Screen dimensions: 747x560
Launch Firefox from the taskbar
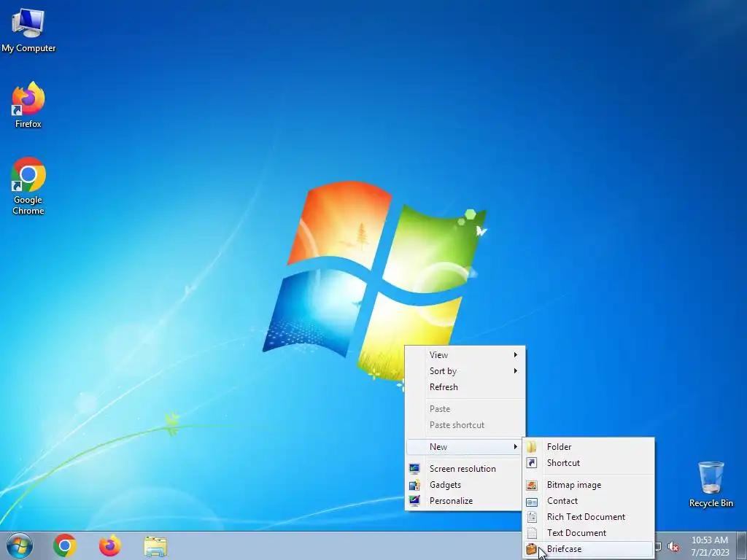(x=110, y=545)
